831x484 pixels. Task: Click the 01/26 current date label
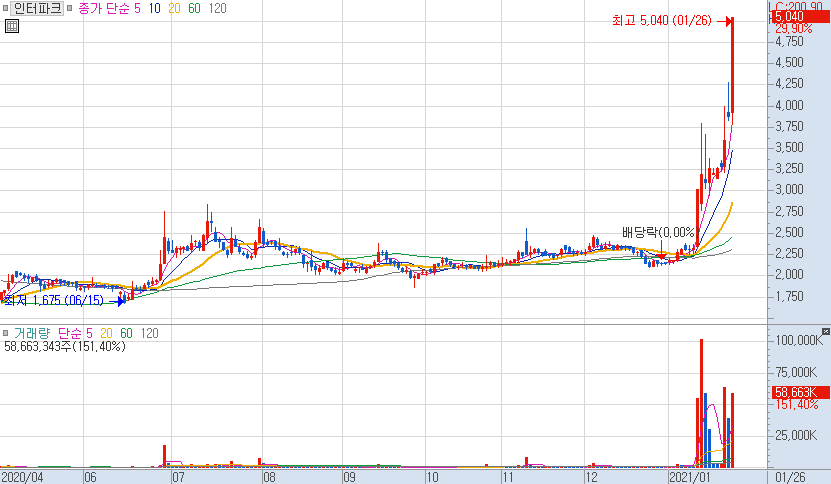coord(790,477)
